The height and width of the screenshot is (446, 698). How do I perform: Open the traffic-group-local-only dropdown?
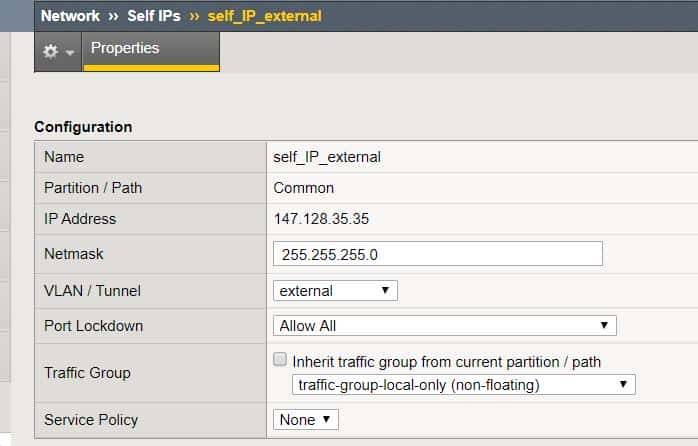[x=463, y=385]
